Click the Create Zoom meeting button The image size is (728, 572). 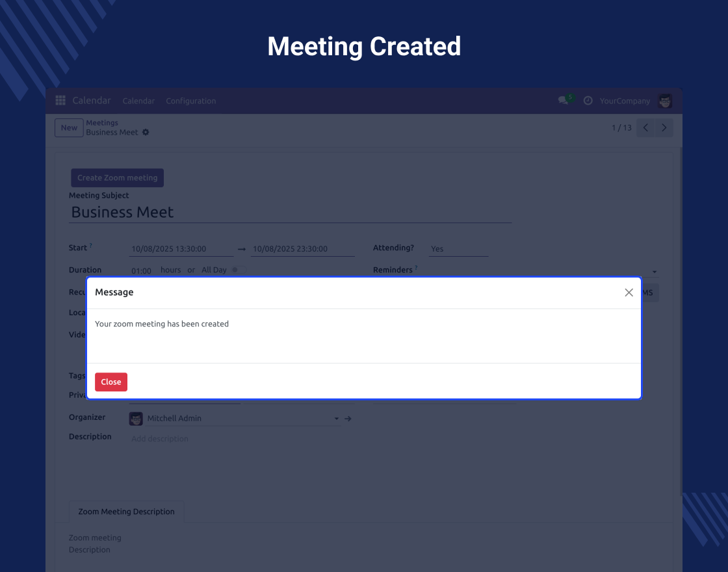pyautogui.click(x=117, y=178)
